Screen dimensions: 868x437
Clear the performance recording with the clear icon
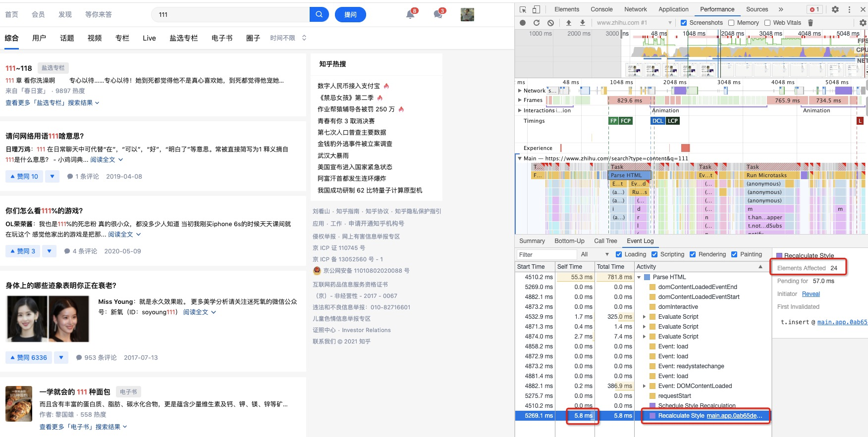tap(550, 23)
